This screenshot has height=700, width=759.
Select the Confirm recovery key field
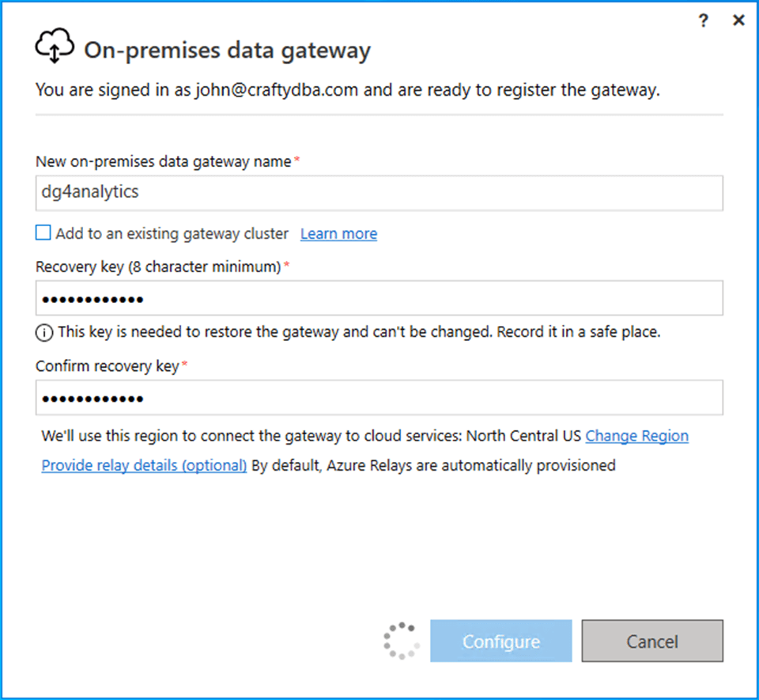(379, 398)
